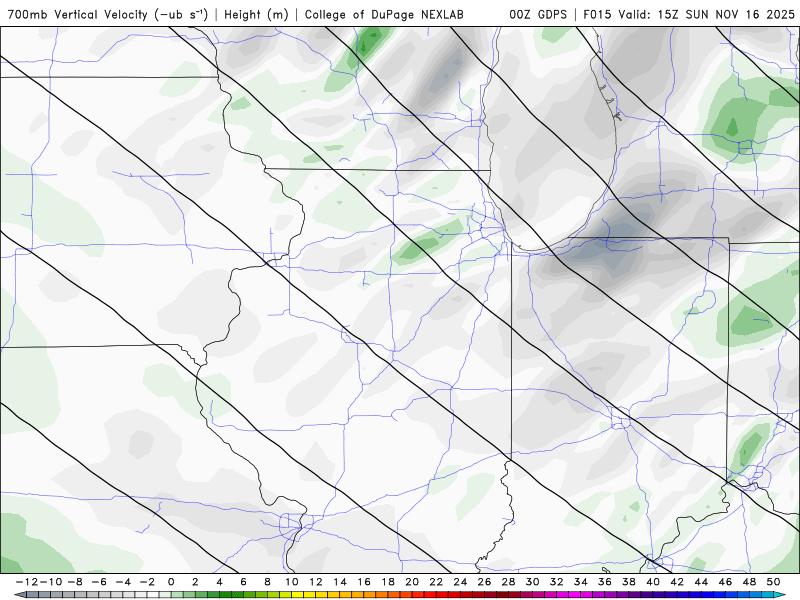The width and height of the screenshot is (800, 600).
Task: Click the 'F015' forecast hour text
Action: pyautogui.click(x=598, y=14)
